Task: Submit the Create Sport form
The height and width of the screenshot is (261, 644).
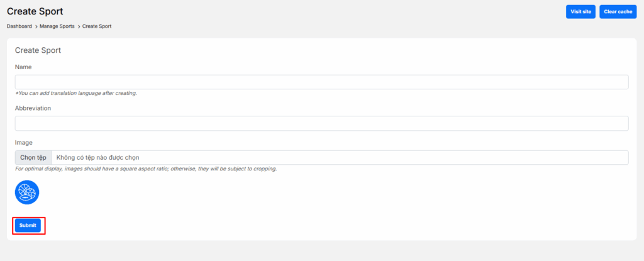Action: coord(28,225)
